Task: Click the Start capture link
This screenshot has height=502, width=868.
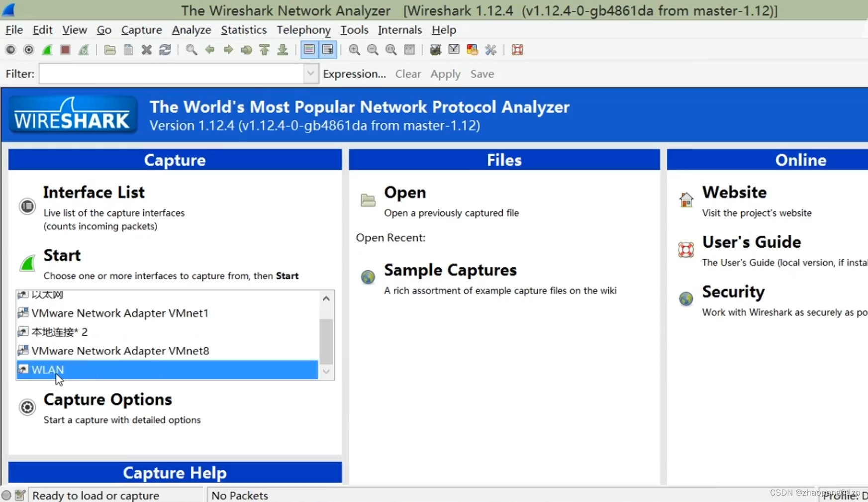Action: 62,255
